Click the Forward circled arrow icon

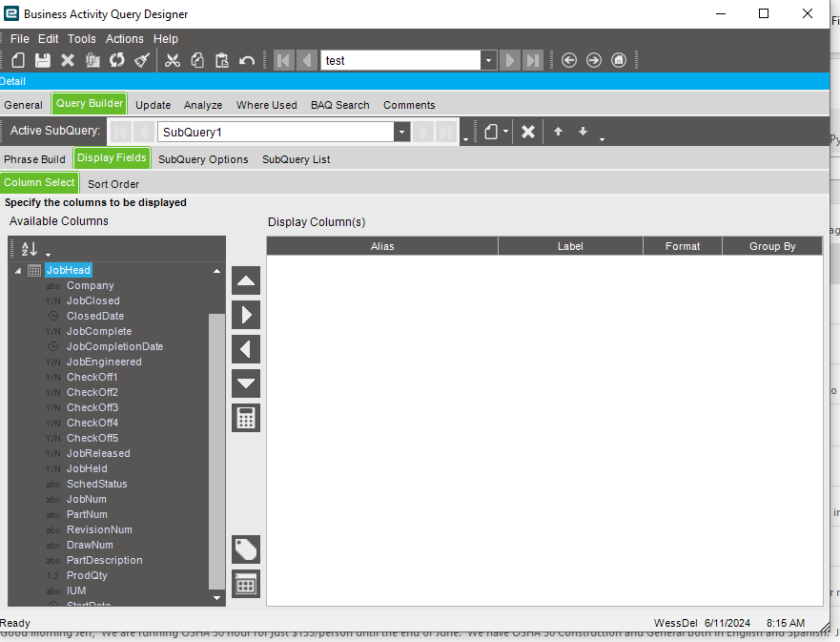coord(594,60)
